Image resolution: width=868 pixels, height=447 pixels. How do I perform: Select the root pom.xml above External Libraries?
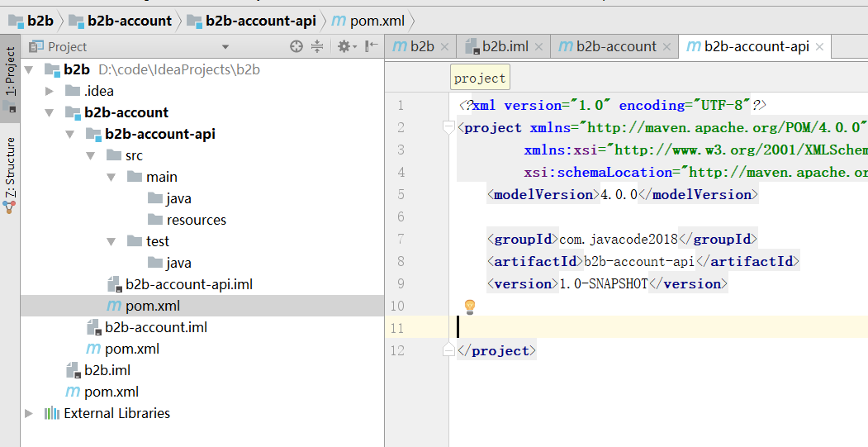click(202, 392)
